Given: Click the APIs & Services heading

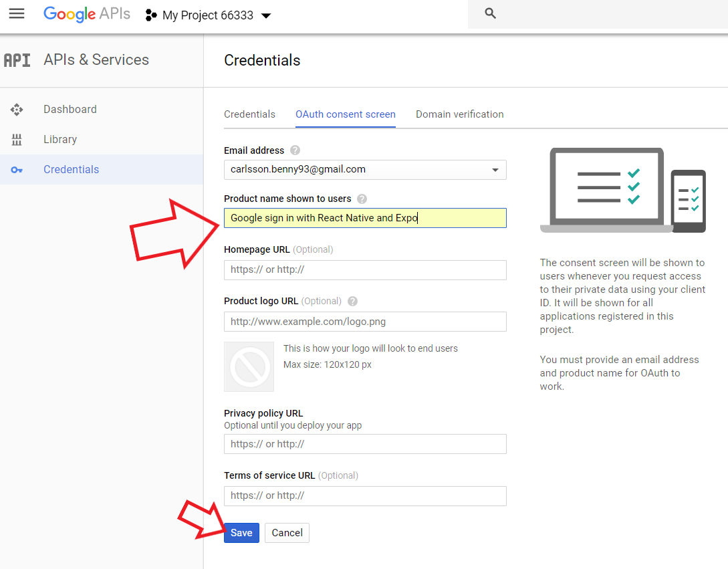Looking at the screenshot, I should [96, 60].
